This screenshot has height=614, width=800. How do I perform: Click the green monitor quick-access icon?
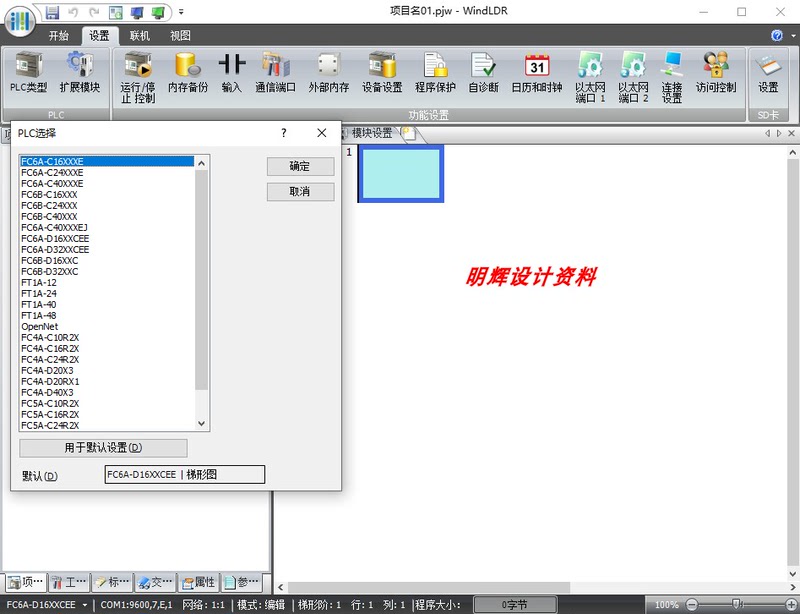[x=158, y=12]
